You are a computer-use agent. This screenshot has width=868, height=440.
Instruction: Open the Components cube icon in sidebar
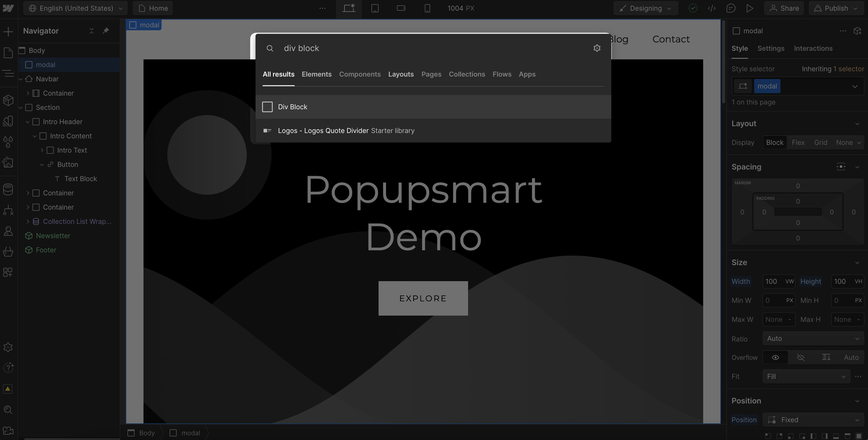click(8, 100)
